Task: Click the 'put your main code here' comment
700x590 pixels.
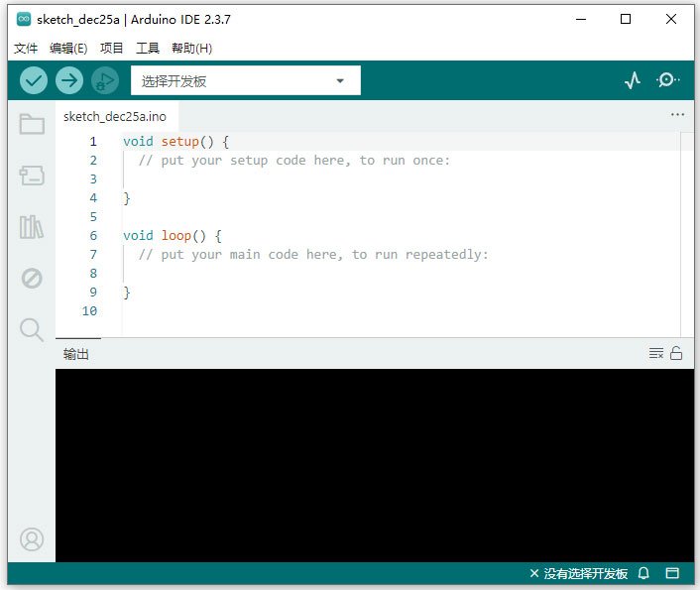Action: coord(313,255)
